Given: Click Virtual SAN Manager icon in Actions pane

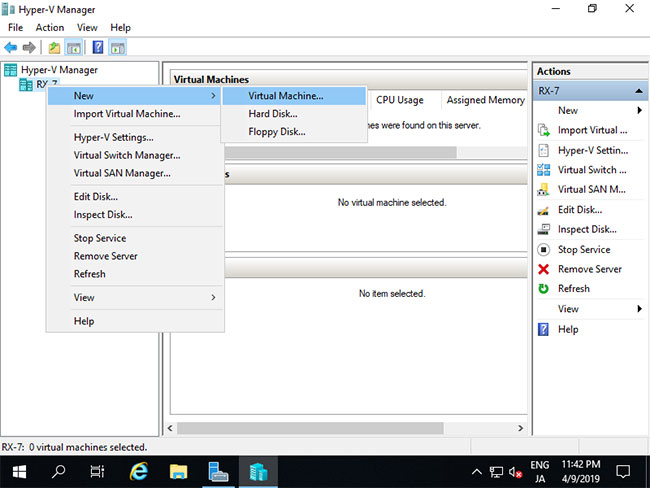Looking at the screenshot, I should (x=543, y=189).
